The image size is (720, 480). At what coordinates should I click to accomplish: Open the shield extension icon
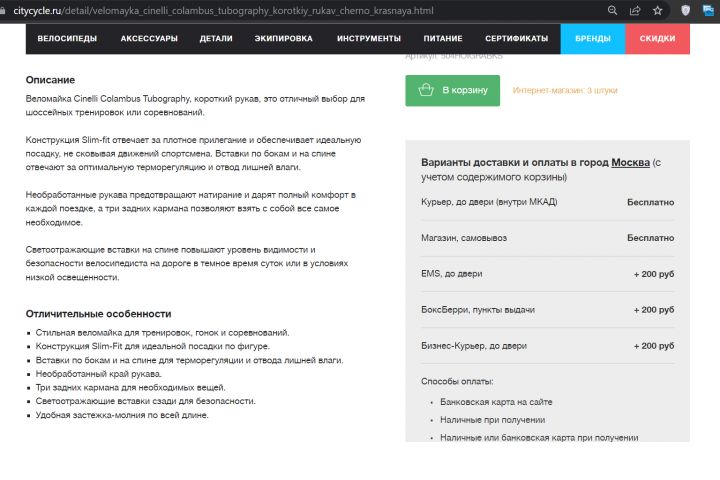pyautogui.click(x=685, y=10)
